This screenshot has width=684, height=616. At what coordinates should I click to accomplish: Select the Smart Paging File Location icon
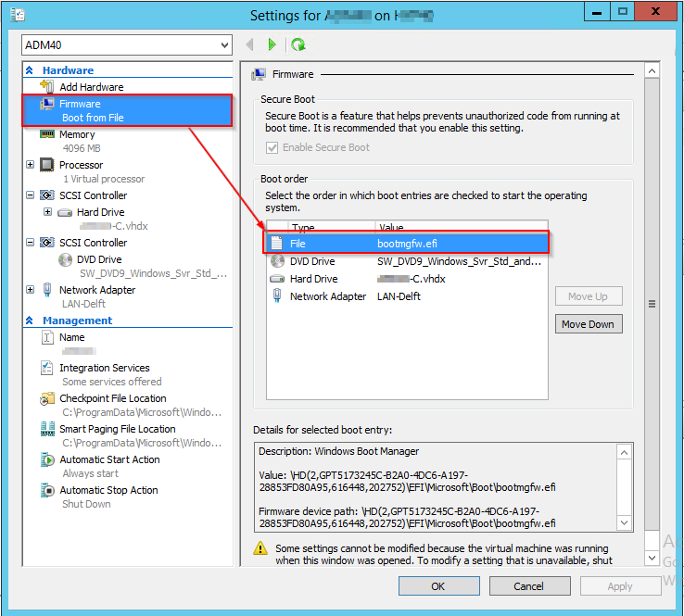(x=47, y=430)
